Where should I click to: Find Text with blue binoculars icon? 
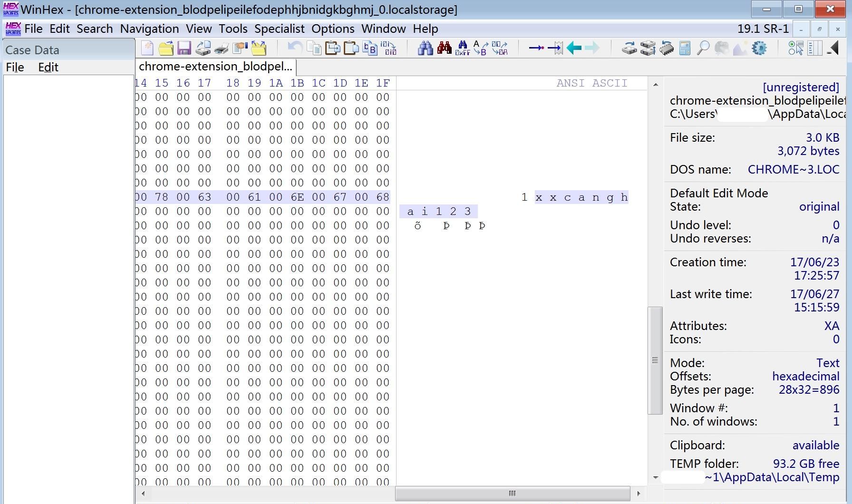click(x=425, y=48)
